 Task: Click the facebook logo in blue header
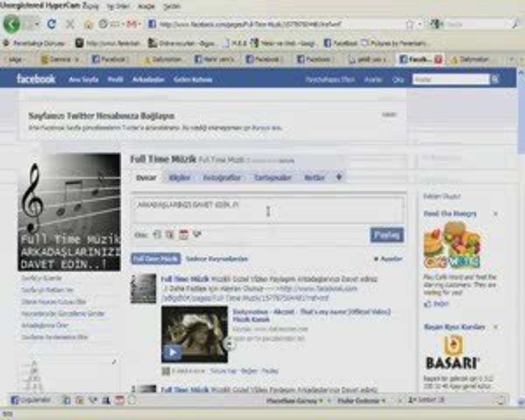(36, 79)
